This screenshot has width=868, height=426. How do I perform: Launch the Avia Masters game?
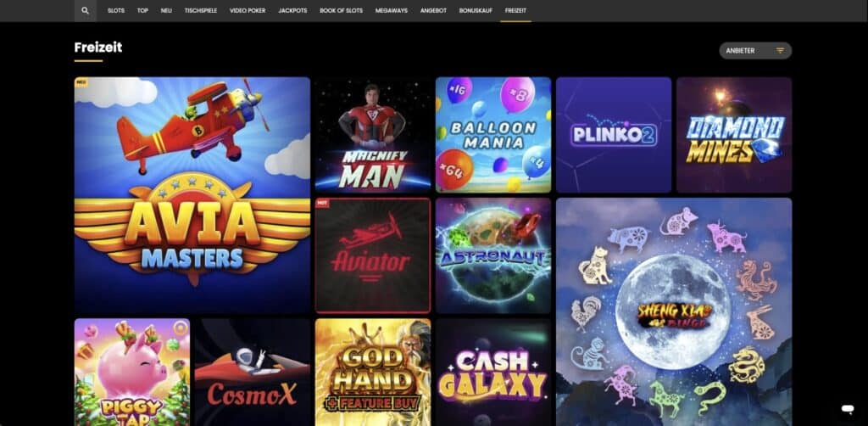click(192, 195)
